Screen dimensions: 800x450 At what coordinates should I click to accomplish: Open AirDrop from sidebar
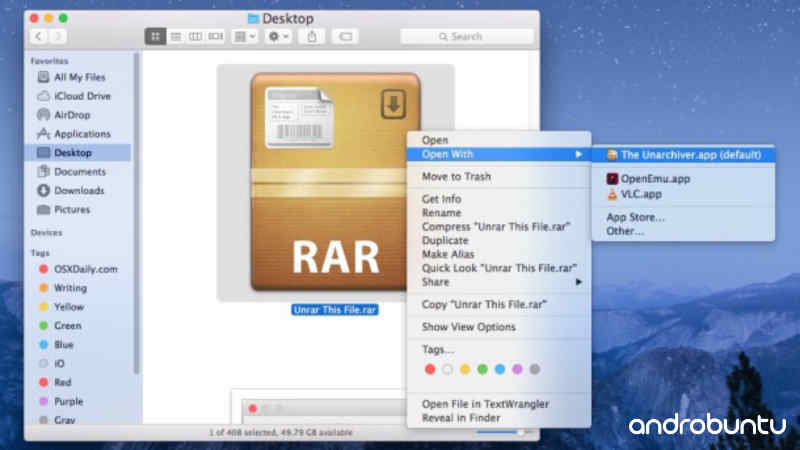pyautogui.click(x=71, y=115)
